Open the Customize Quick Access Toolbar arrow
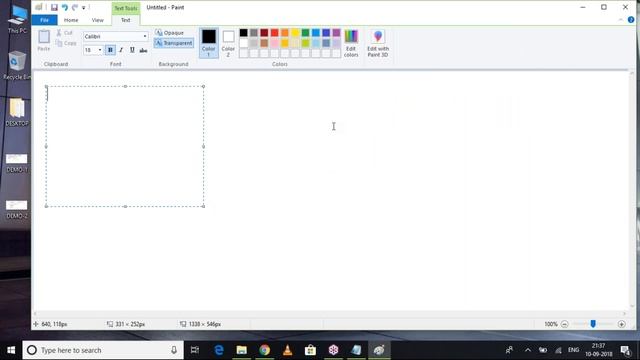 pyautogui.click(x=84, y=8)
